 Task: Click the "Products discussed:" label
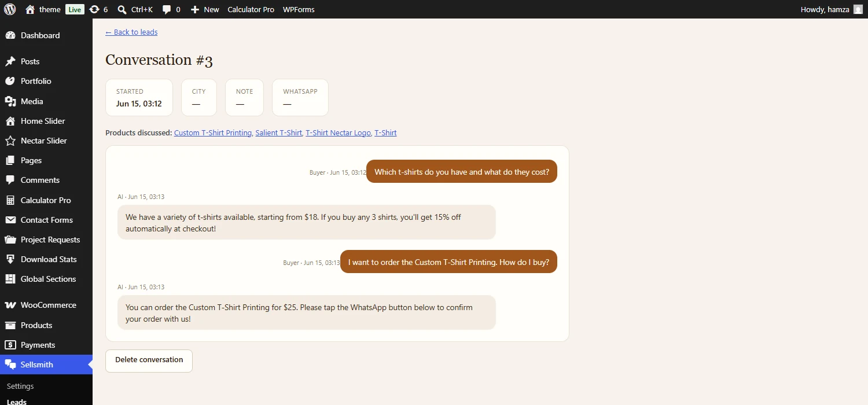pos(138,132)
